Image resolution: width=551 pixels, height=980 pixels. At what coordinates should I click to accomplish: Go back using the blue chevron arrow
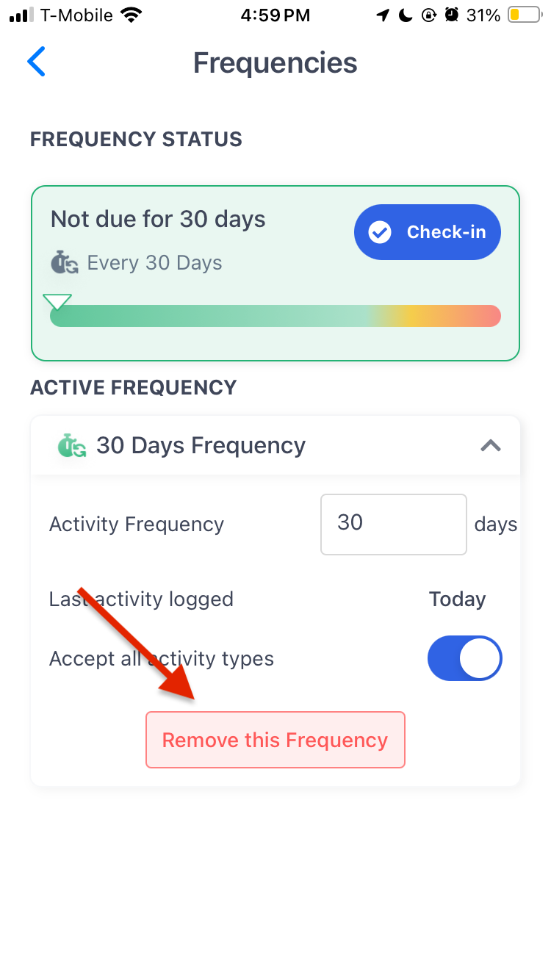36,62
